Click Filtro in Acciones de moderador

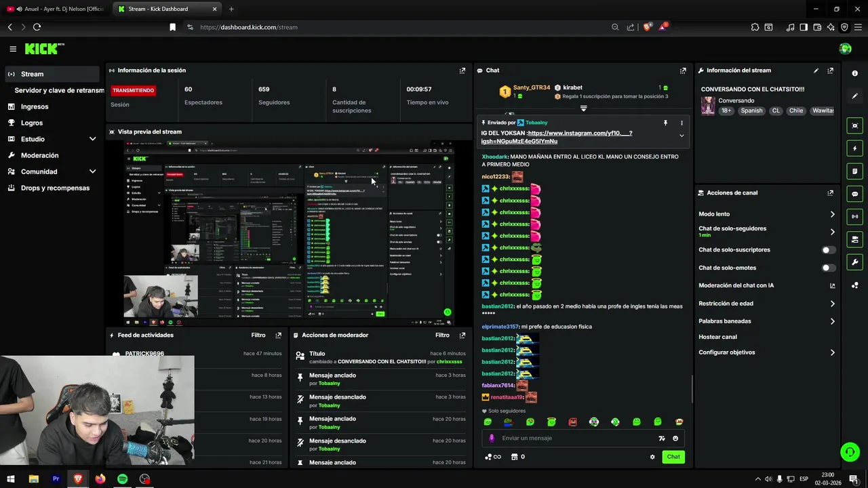click(x=442, y=335)
